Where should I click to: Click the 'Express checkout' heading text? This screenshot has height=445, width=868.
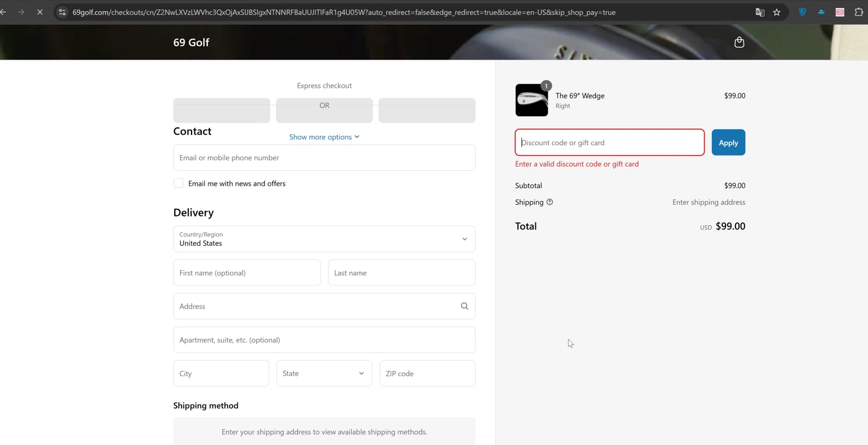click(324, 86)
